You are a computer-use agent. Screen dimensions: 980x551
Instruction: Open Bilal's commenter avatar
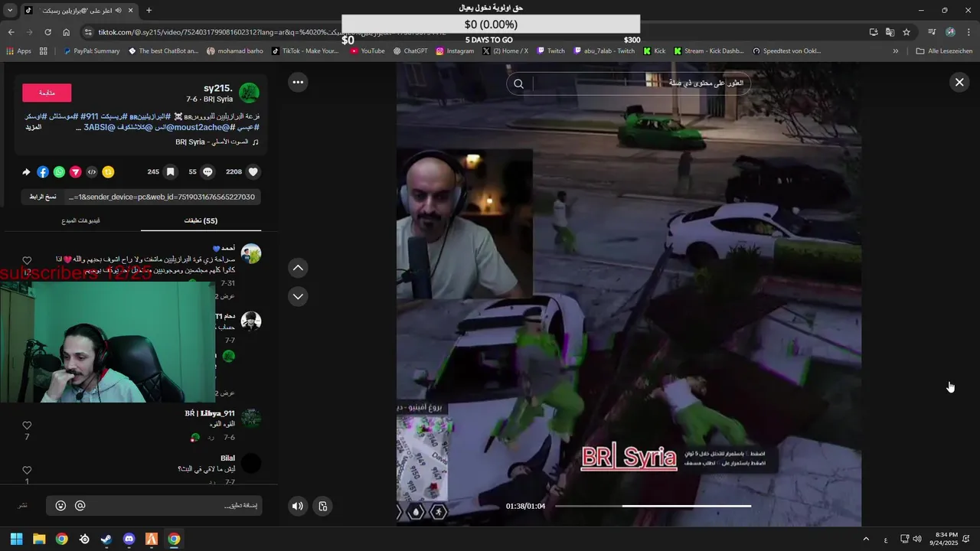(x=251, y=463)
